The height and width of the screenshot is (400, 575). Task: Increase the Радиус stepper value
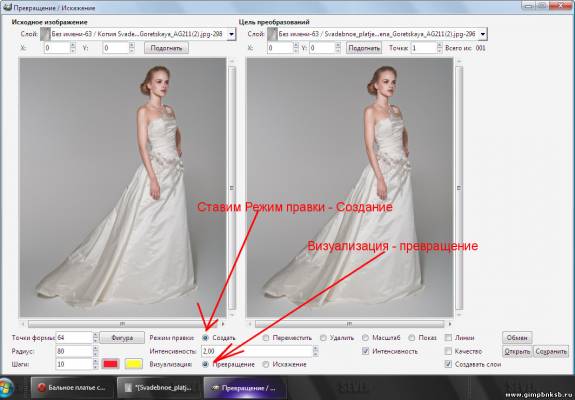tap(96, 348)
